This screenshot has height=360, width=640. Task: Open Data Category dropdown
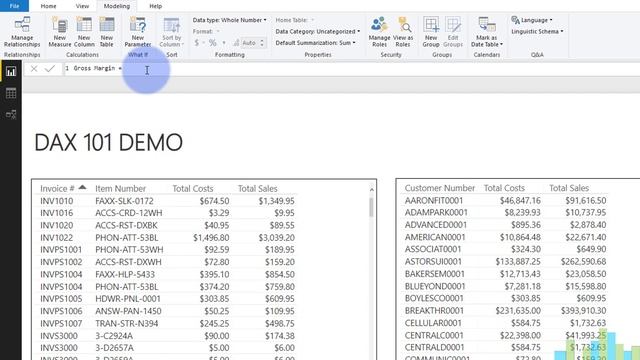coord(318,31)
